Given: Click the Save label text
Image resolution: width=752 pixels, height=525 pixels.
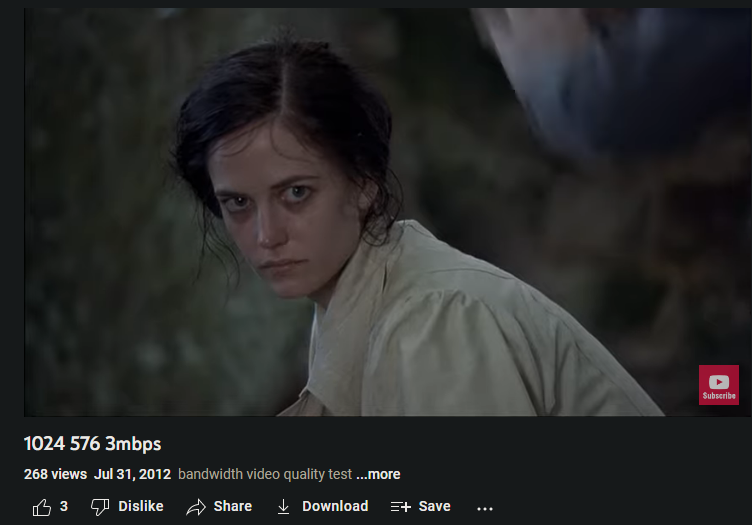Looking at the screenshot, I should coord(435,506).
